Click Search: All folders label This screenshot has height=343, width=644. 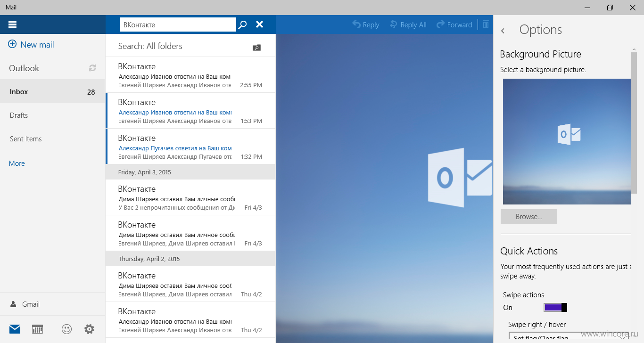tap(150, 46)
